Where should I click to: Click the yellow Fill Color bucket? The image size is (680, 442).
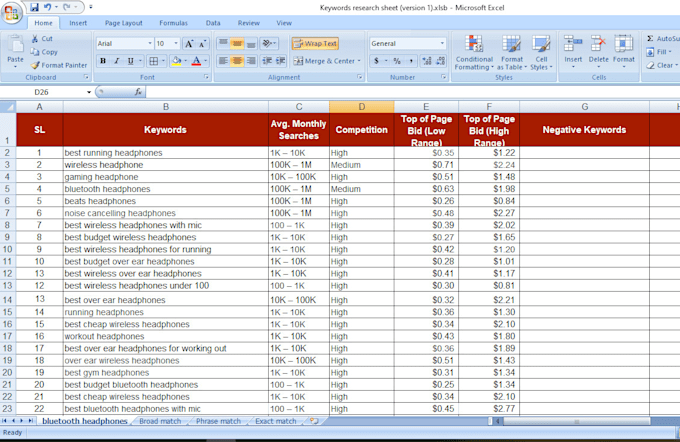[x=176, y=61]
